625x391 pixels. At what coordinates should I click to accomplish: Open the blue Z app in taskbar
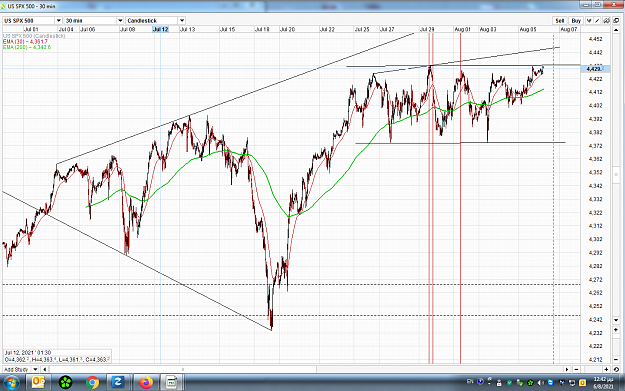pyautogui.click(x=118, y=382)
